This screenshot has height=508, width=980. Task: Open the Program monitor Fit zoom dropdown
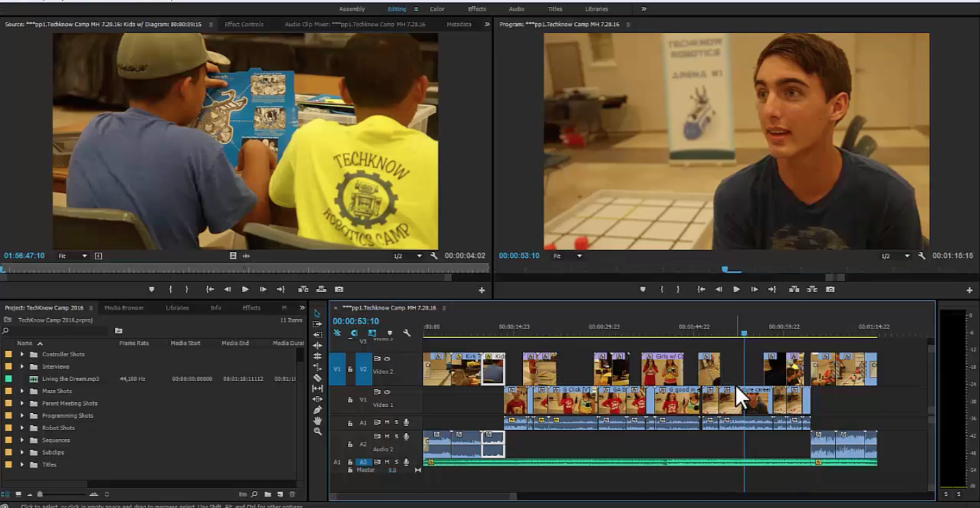click(x=568, y=256)
